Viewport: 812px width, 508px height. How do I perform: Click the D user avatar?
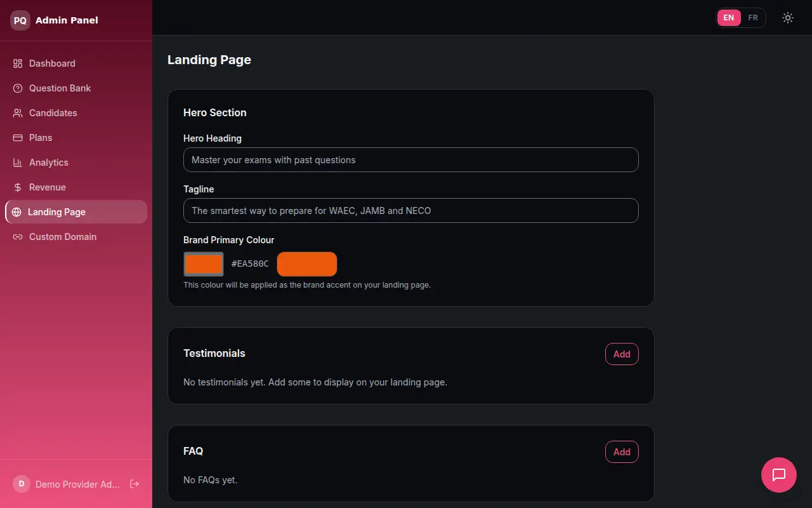(22, 484)
